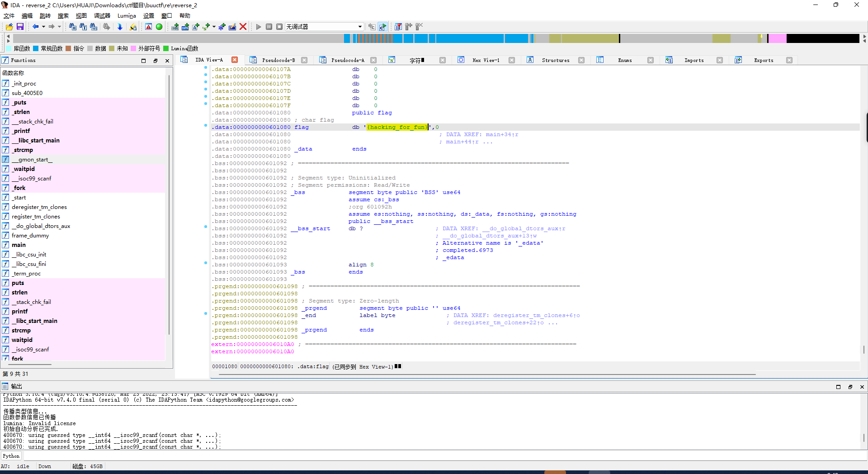
Task: Click the open file toolbar icon
Action: pos(9,27)
